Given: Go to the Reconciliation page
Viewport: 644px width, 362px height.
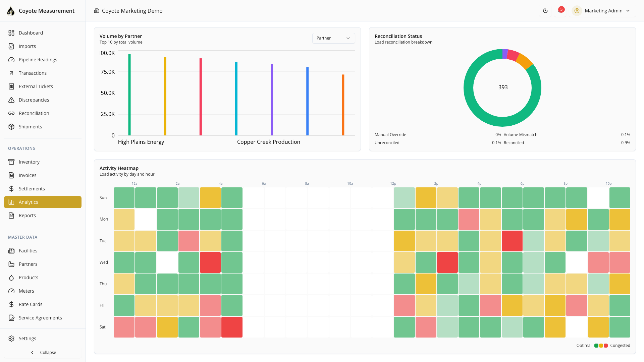Looking at the screenshot, I should (x=34, y=113).
